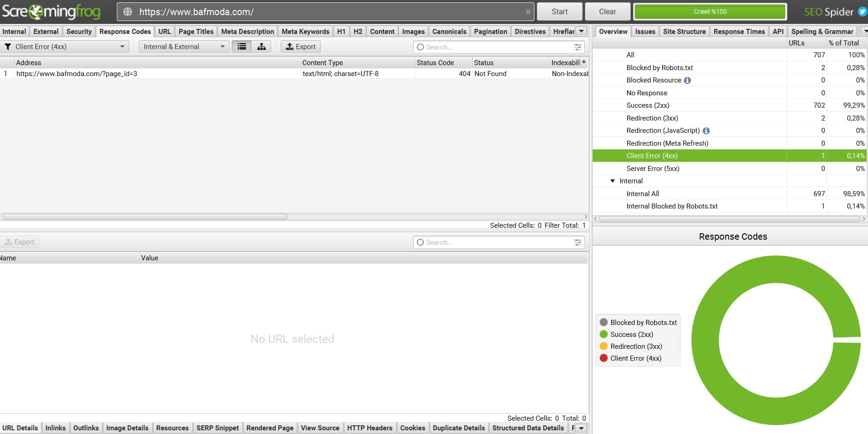
Task: Open the HTTP Headers bottom tab
Action: point(370,428)
